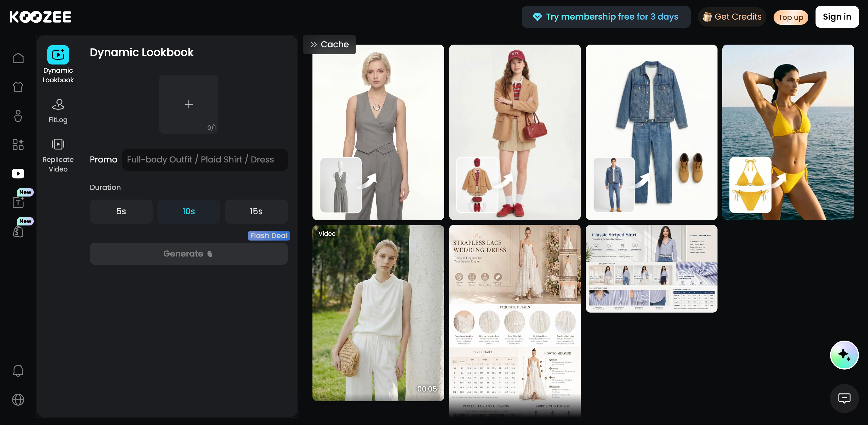Screen dimensions: 868x425
Task: Open the chat feedback floating button
Action: click(844, 398)
